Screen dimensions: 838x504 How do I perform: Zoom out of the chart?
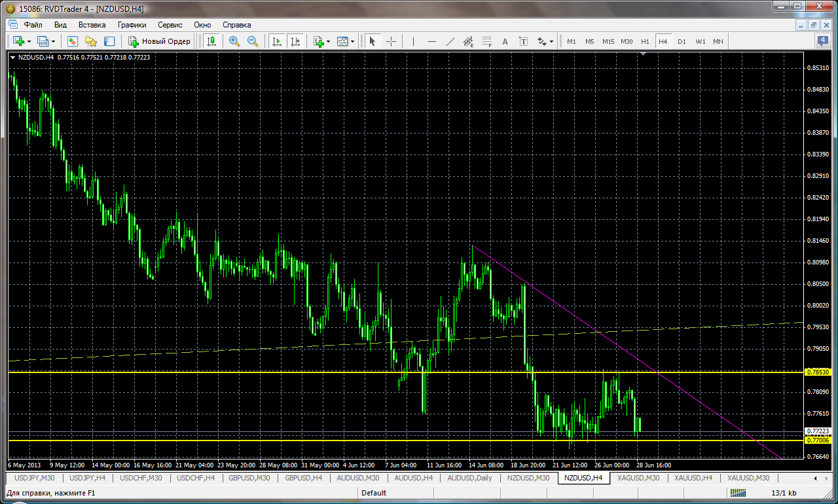[253, 41]
